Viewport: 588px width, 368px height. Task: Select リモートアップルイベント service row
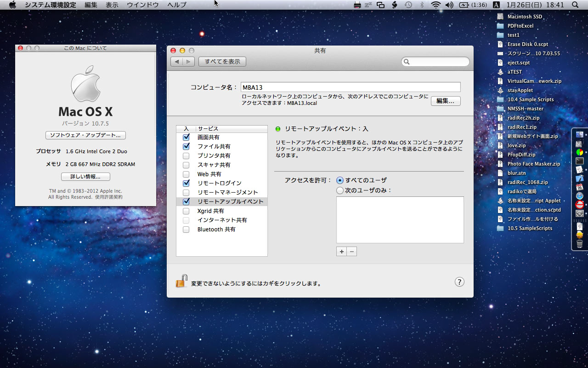(x=222, y=201)
